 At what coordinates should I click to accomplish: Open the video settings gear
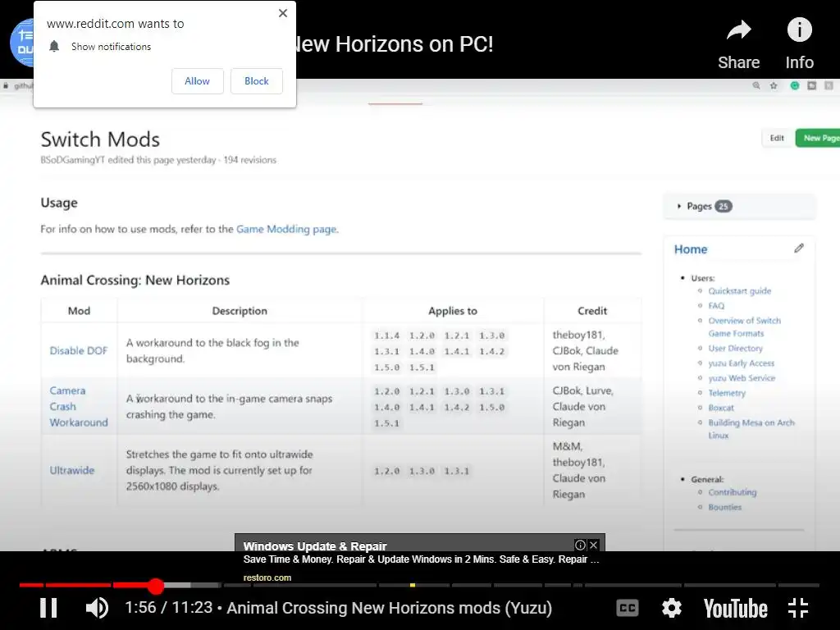(671, 608)
